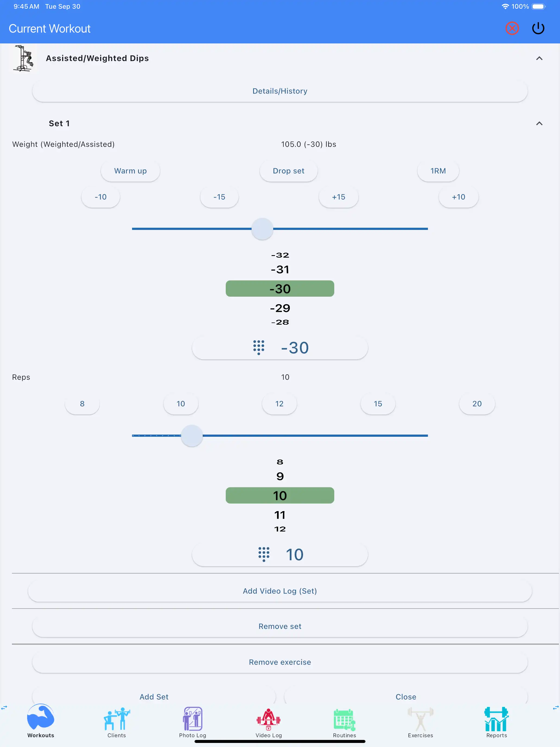This screenshot has height=747, width=560.
Task: Switch to the Exercises tab
Action: coord(420,722)
